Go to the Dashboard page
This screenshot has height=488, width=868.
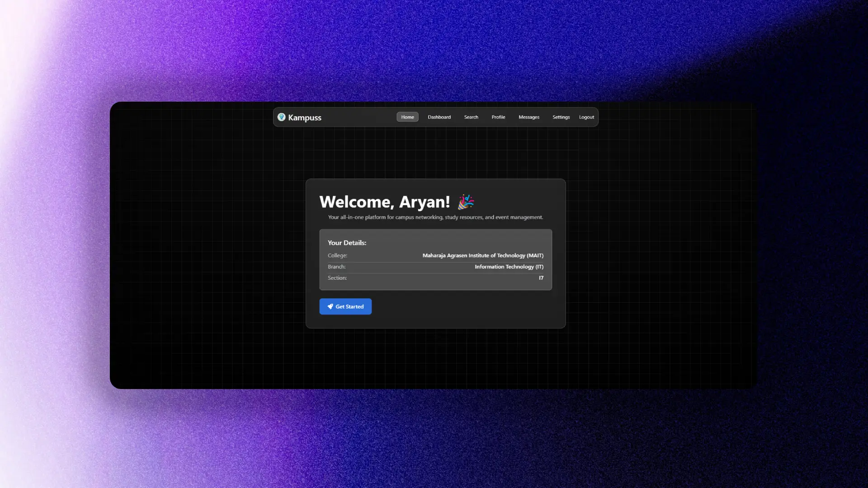coord(439,117)
